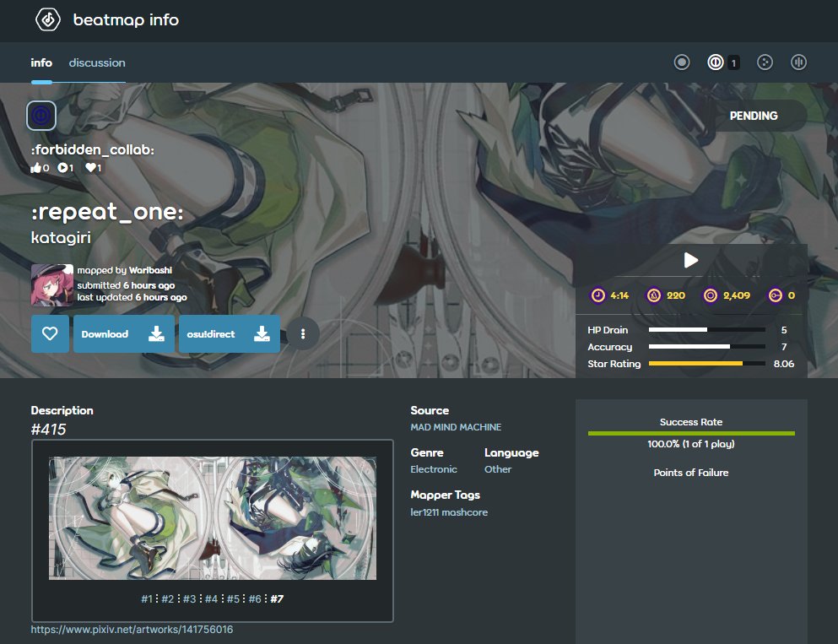Select the taiko mode icon
This screenshot has height=644, width=838.
tap(716, 62)
